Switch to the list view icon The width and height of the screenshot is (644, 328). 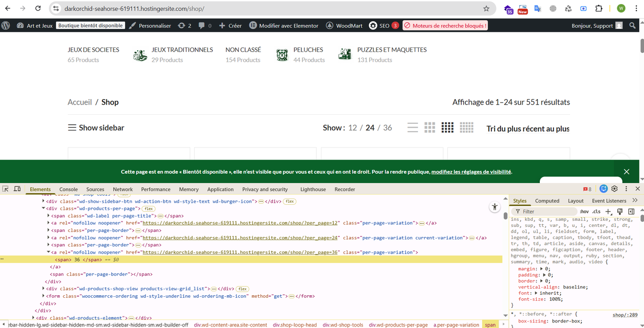(413, 128)
